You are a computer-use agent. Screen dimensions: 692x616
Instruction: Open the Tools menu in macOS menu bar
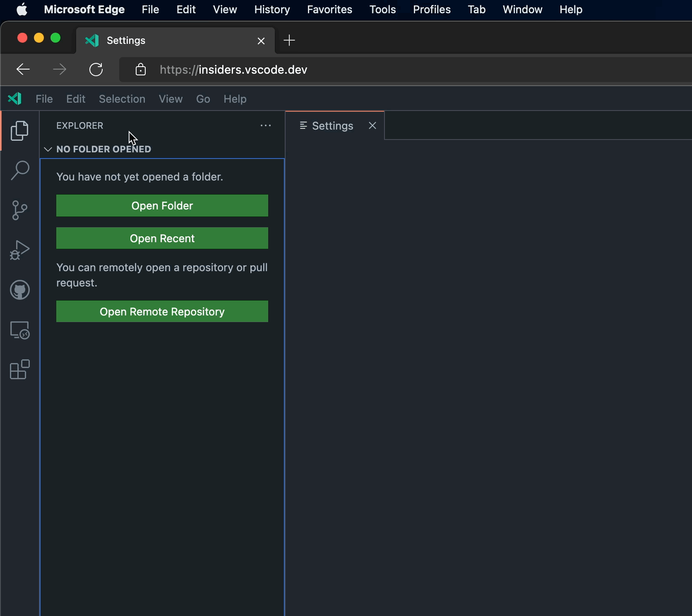pyautogui.click(x=382, y=9)
